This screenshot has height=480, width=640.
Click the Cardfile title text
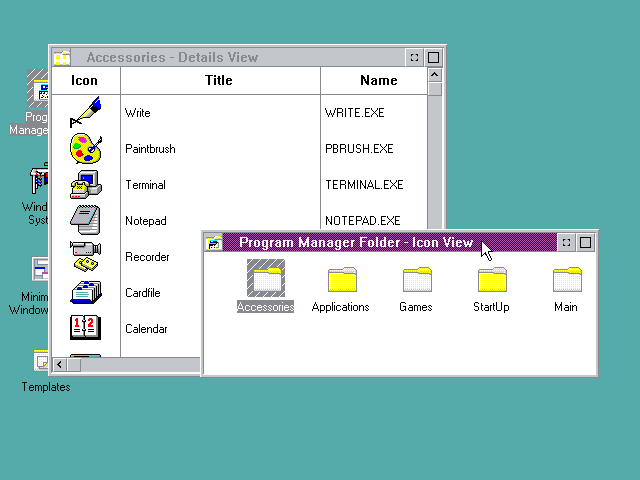pos(142,293)
